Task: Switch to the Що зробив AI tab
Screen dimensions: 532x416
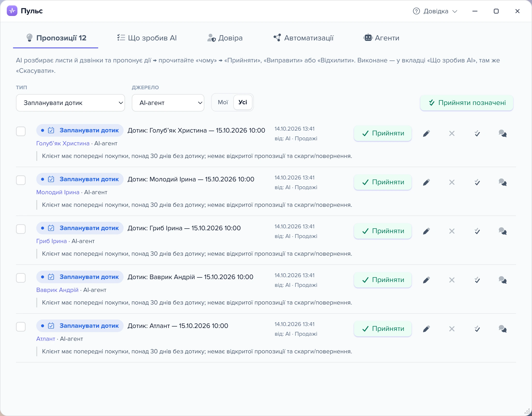Action: tap(147, 38)
